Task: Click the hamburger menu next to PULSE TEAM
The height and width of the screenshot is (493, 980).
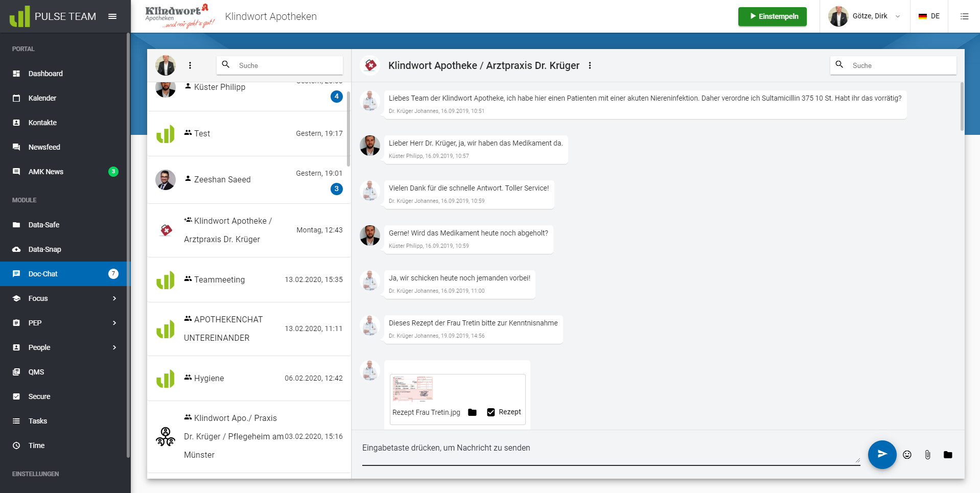Action: pyautogui.click(x=112, y=16)
